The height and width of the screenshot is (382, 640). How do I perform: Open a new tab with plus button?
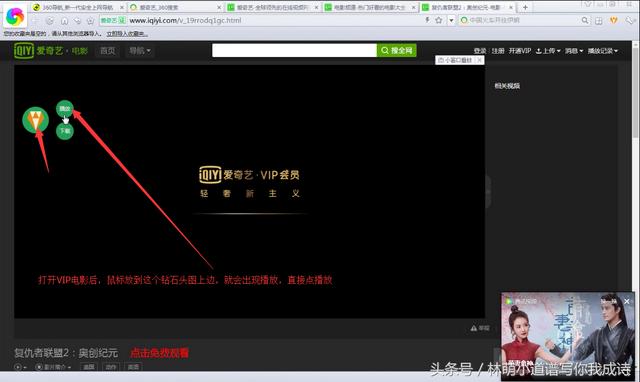(x=525, y=7)
